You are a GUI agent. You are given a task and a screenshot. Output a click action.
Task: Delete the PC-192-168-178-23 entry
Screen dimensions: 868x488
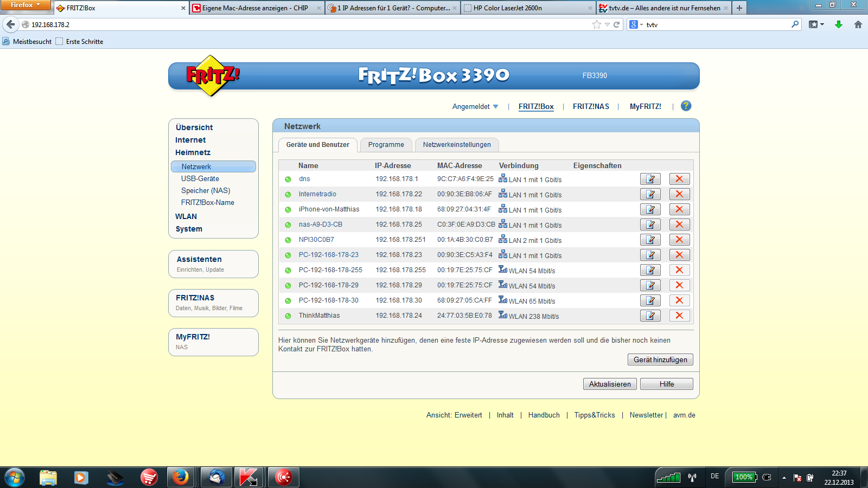tap(679, 255)
